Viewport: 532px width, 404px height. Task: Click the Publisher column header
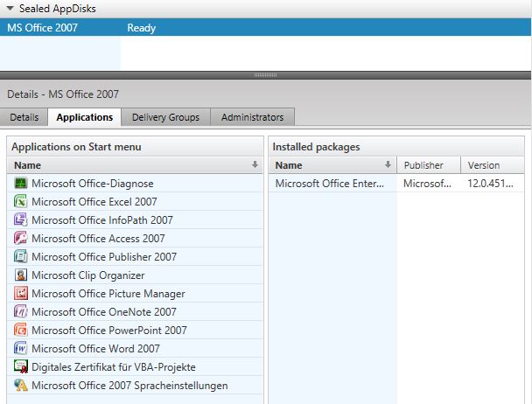tap(423, 165)
